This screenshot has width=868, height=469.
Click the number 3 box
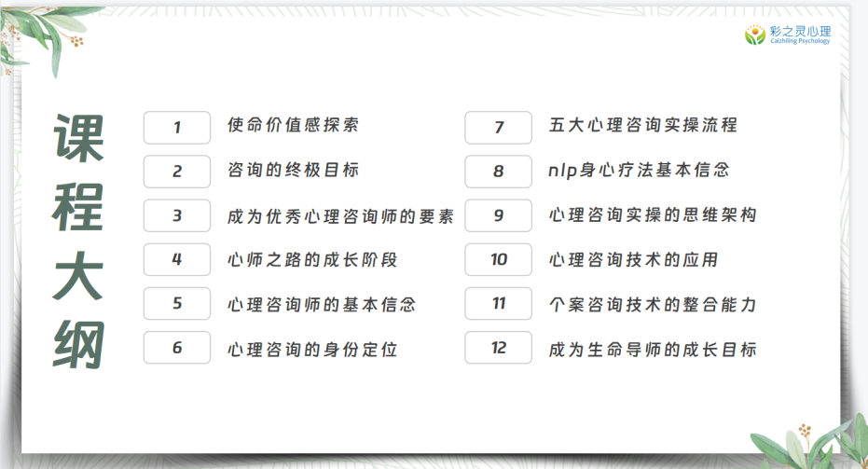(x=176, y=215)
